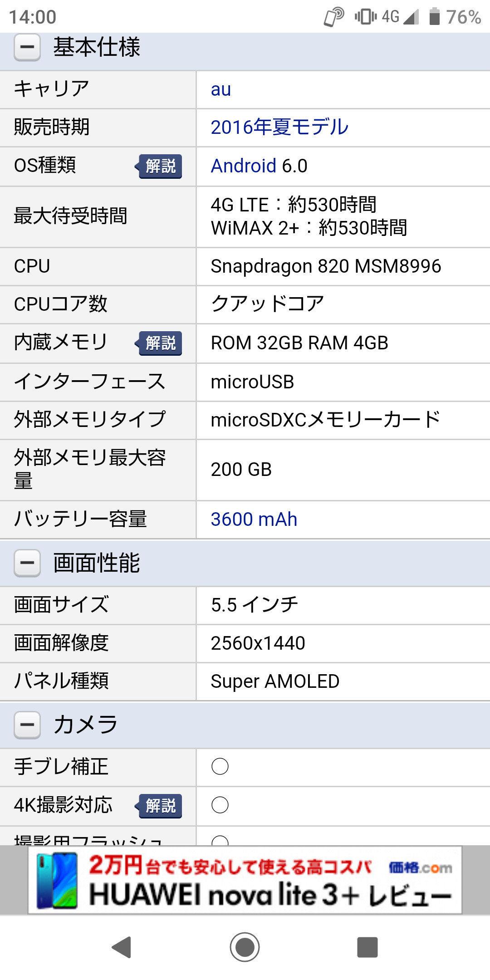The width and height of the screenshot is (490, 980).
Task: Open the 解説 badge for 内蔵メモリ
Action: (160, 343)
